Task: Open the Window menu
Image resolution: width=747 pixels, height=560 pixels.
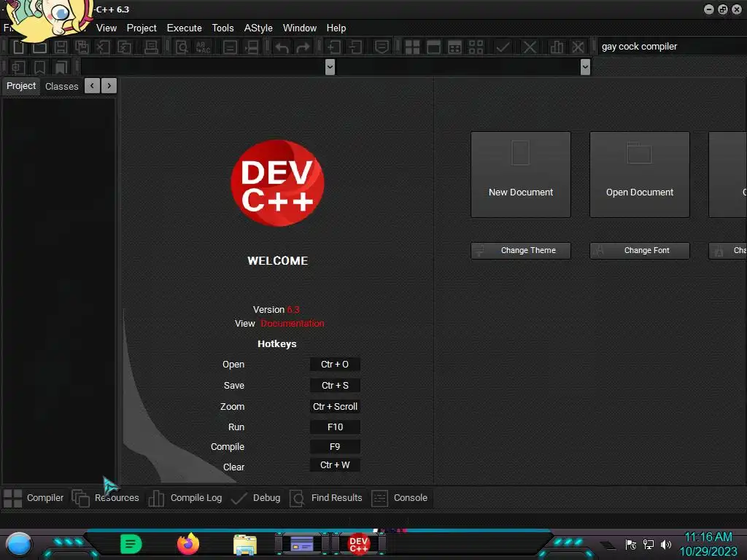Action: pyautogui.click(x=300, y=28)
